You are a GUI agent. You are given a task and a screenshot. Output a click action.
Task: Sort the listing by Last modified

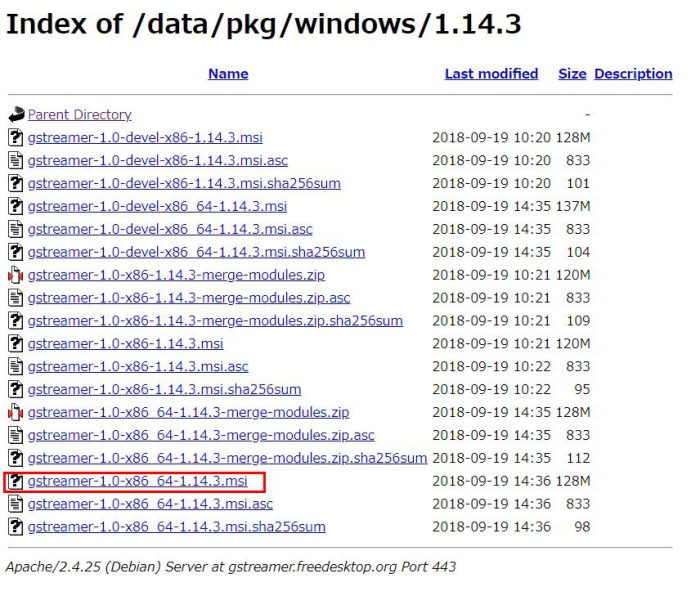coord(492,74)
